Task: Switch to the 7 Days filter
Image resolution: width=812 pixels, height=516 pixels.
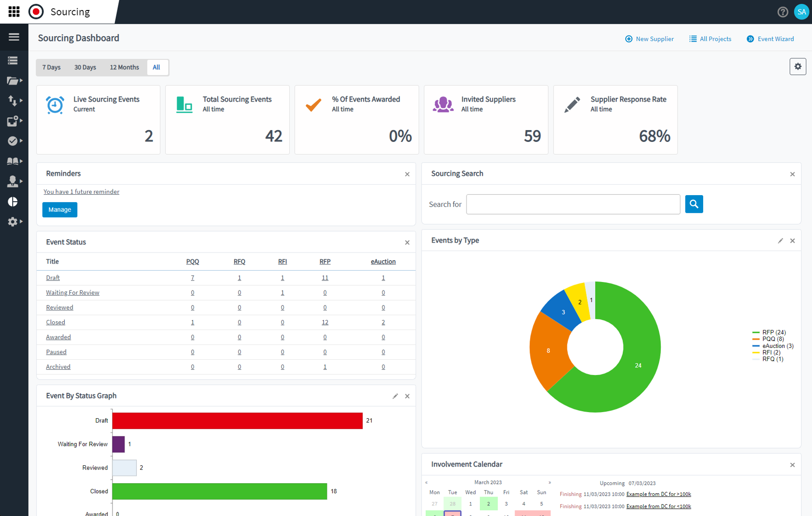Action: coord(51,67)
